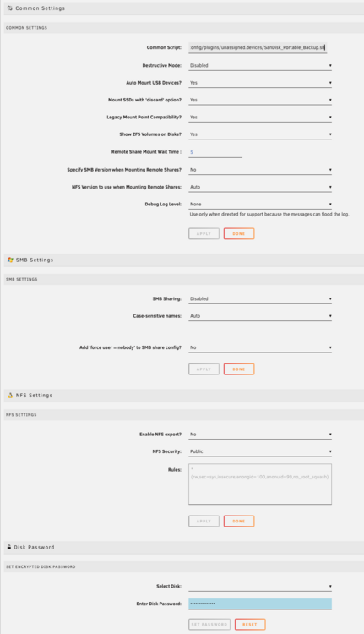Viewport: 364px width, 634px height.
Task: Click the Common Settings section icon
Action: click(9, 8)
